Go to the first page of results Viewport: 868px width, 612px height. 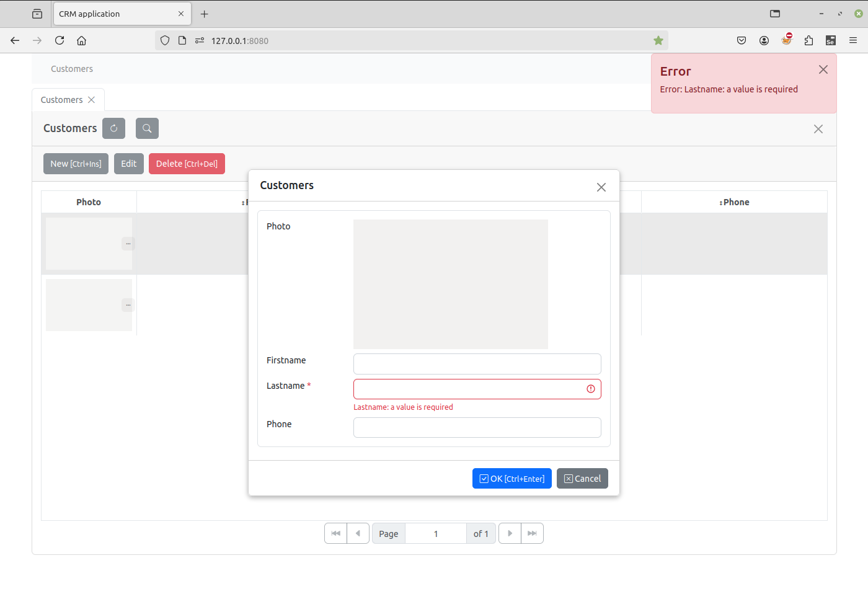click(335, 533)
